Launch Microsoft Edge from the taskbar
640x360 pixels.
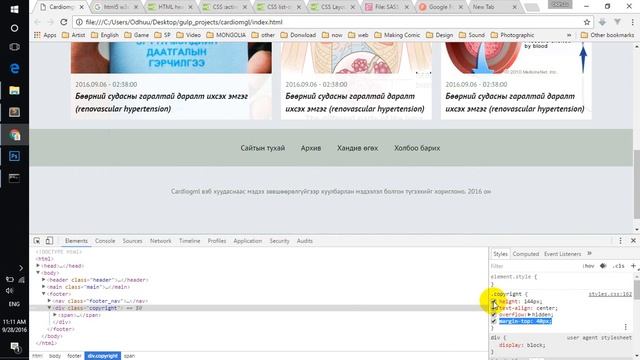pos(14,68)
